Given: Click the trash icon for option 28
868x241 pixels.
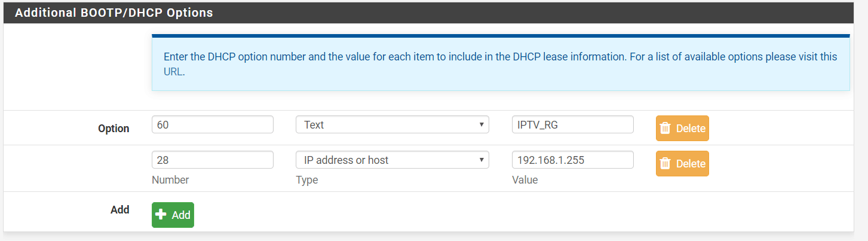Looking at the screenshot, I should pos(665,164).
